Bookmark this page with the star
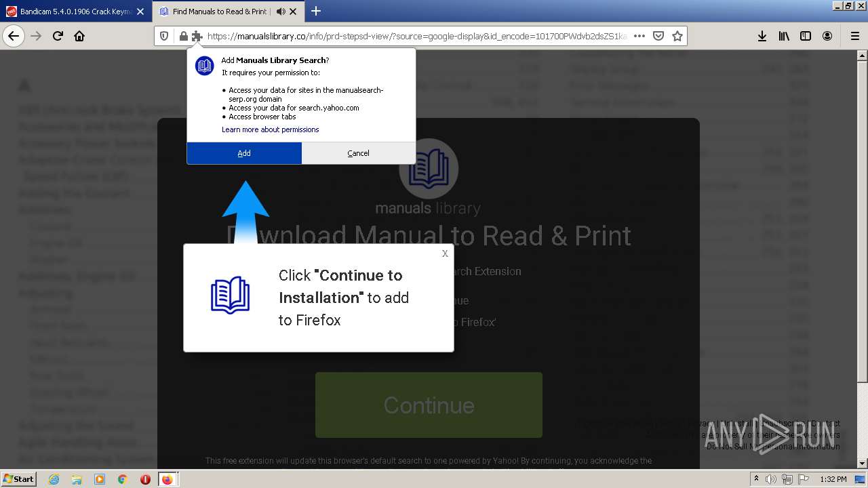Image resolution: width=868 pixels, height=488 pixels. [x=677, y=36]
